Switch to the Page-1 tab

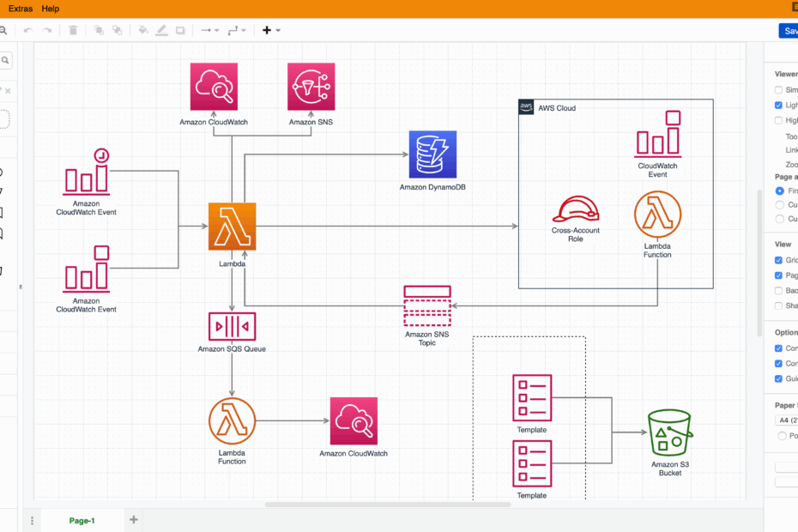tap(82, 520)
